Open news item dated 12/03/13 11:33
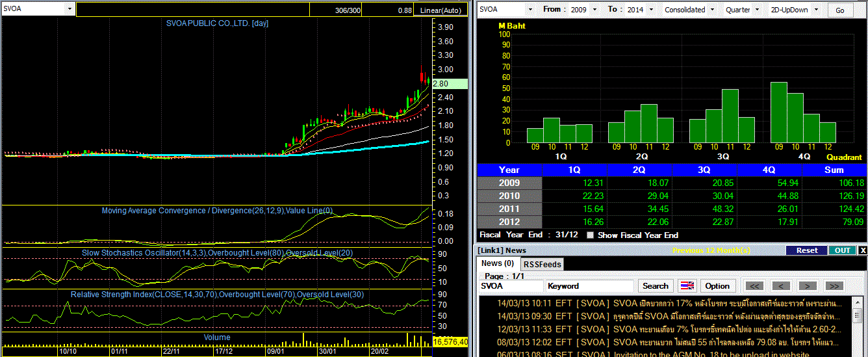 point(669,329)
